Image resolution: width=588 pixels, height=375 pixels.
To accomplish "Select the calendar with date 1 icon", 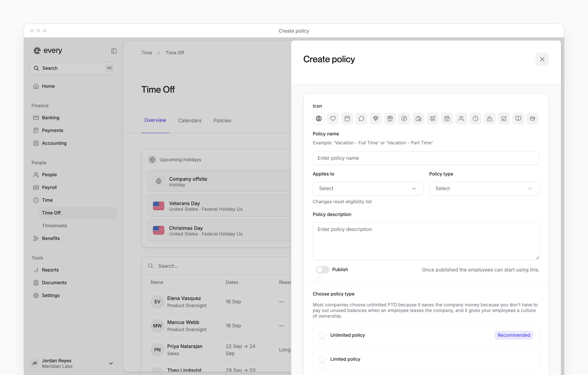I will (447, 119).
